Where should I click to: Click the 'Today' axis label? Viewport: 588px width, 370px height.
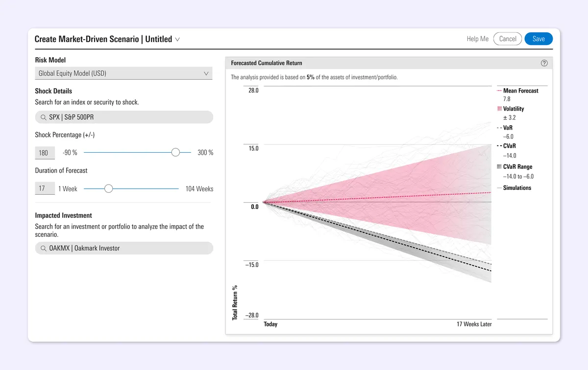(x=270, y=324)
